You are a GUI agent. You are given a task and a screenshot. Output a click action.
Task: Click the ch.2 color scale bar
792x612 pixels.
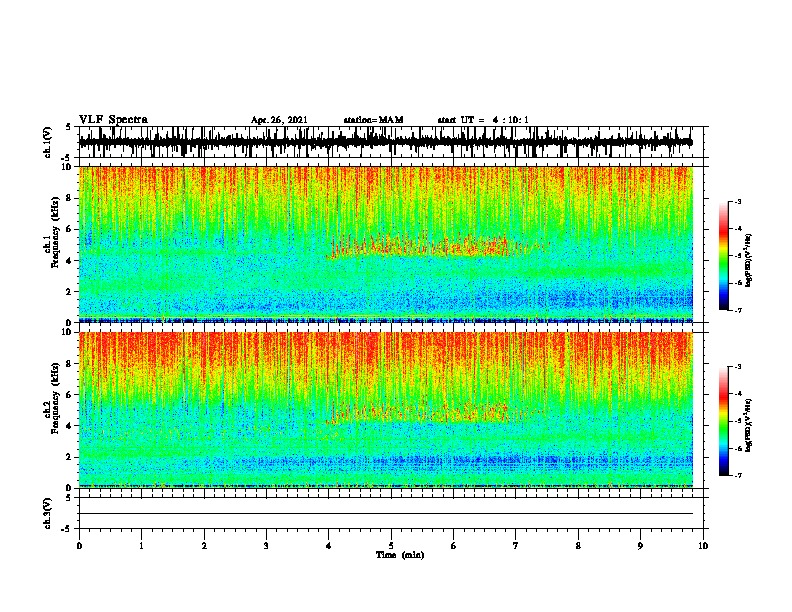tap(724, 421)
